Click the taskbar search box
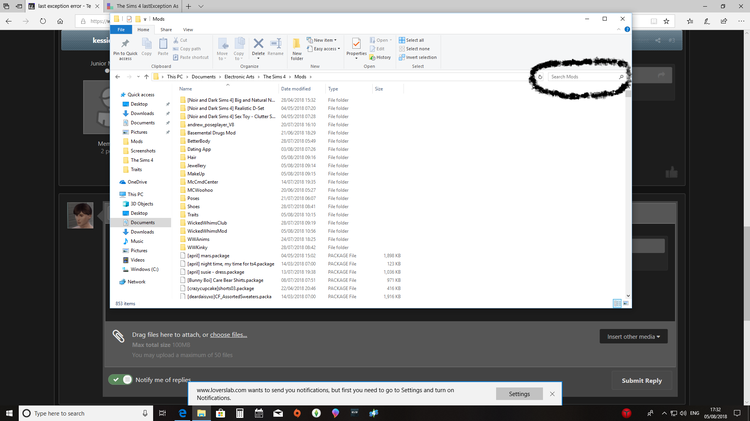The width and height of the screenshot is (750, 421). [x=86, y=413]
